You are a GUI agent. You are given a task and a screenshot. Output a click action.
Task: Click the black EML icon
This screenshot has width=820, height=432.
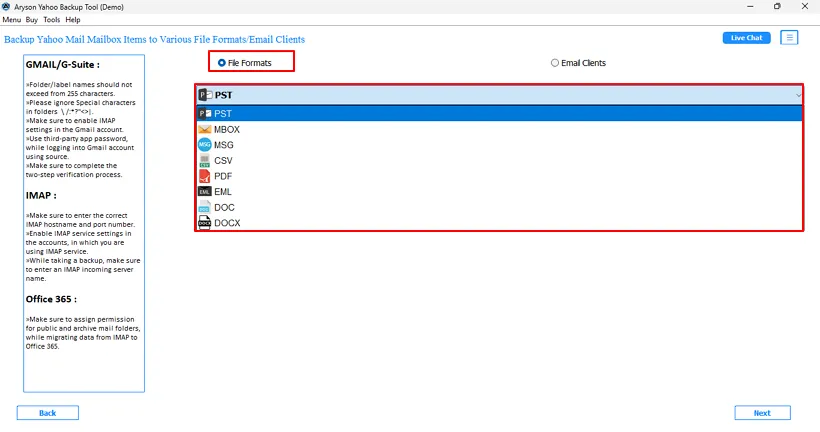click(205, 192)
